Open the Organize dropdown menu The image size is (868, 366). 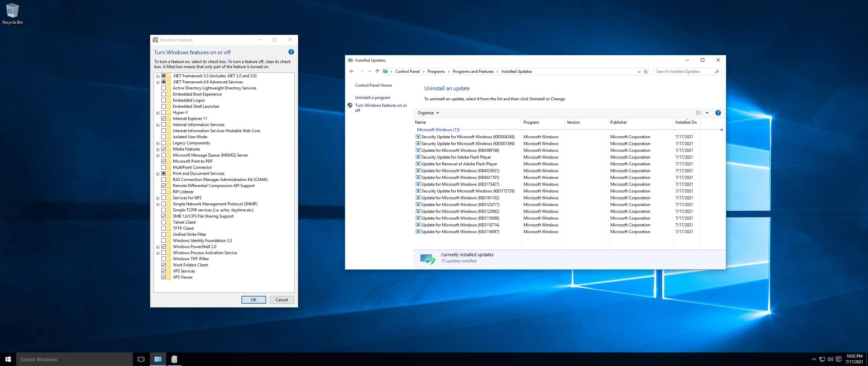click(428, 113)
